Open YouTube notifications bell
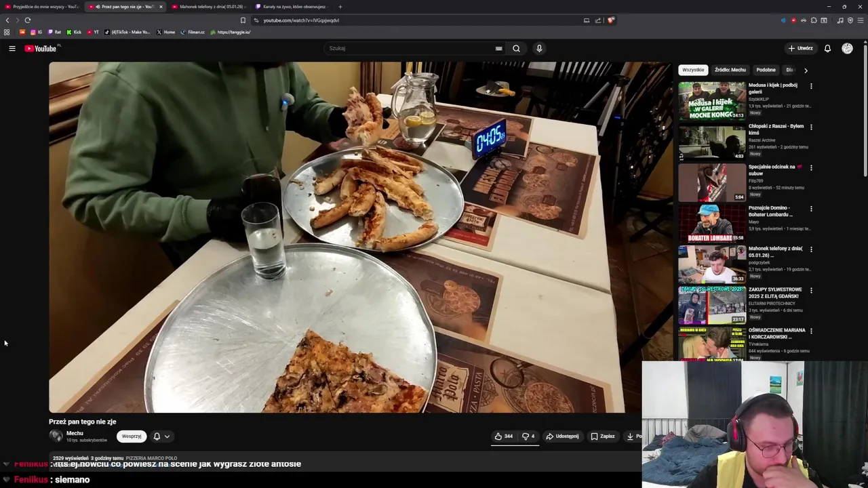 tap(827, 48)
